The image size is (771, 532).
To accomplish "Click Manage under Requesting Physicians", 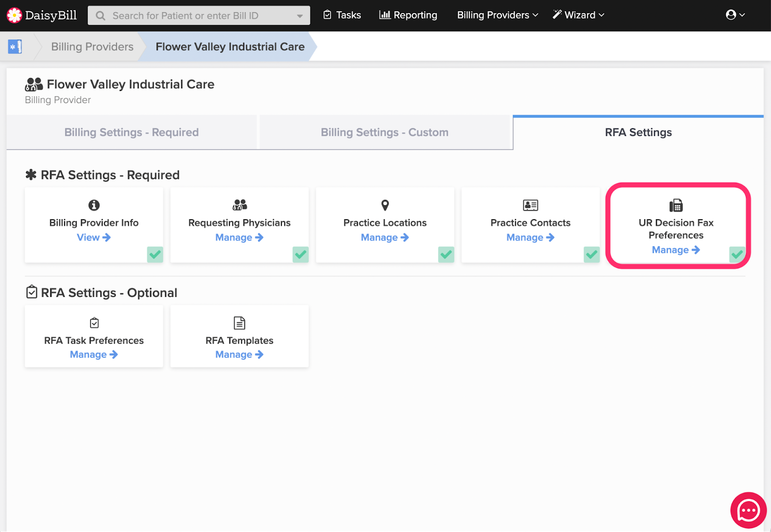I will [239, 238].
